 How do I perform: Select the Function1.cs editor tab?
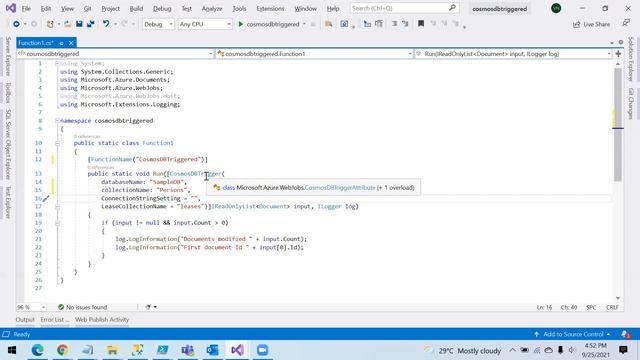coord(36,43)
